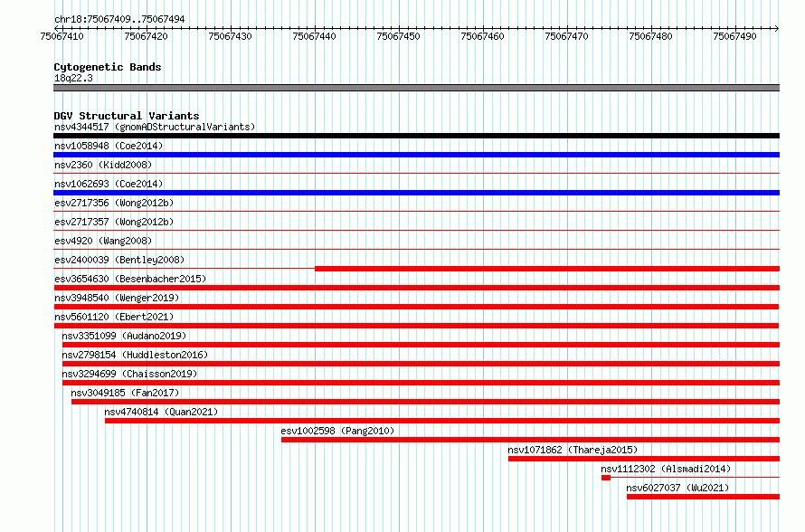Click the red nsv3351099 variant bar
Viewport: 805px width, 532px height.
coord(421,345)
